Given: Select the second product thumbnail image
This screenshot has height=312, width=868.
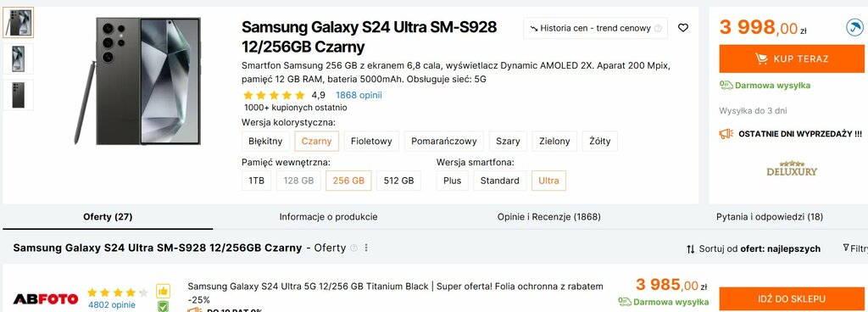Looking at the screenshot, I should point(19,58).
